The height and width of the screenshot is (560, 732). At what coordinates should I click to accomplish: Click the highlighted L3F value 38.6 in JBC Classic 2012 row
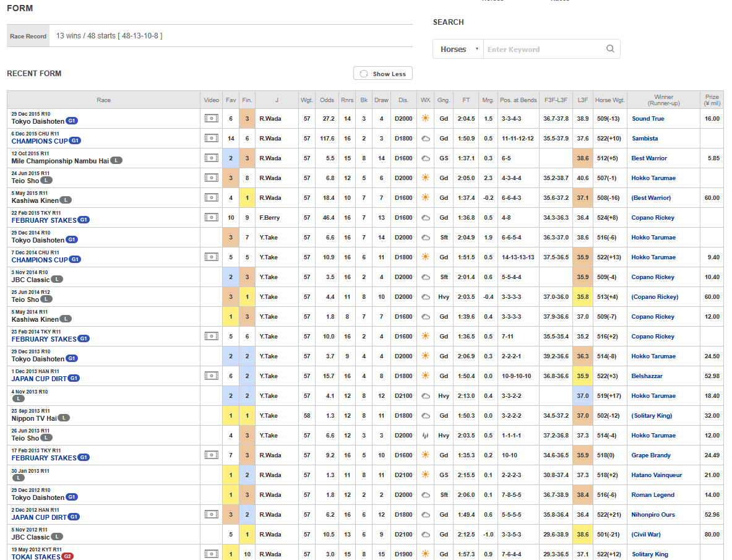[583, 535]
